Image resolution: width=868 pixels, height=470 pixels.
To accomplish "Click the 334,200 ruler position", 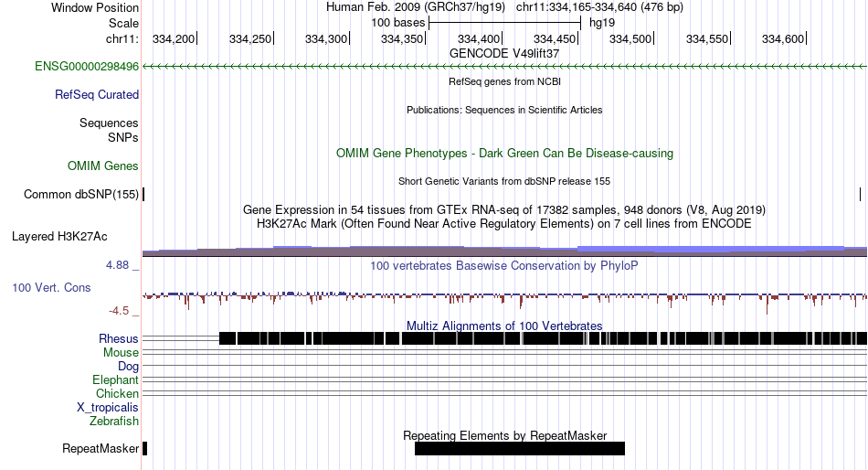I will click(174, 38).
